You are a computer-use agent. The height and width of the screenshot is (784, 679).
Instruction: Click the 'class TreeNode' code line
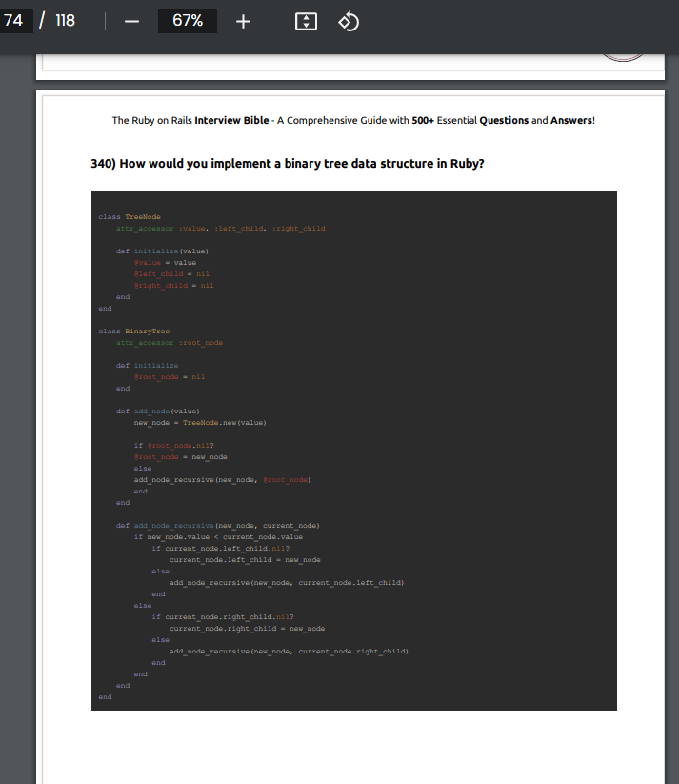click(x=130, y=217)
